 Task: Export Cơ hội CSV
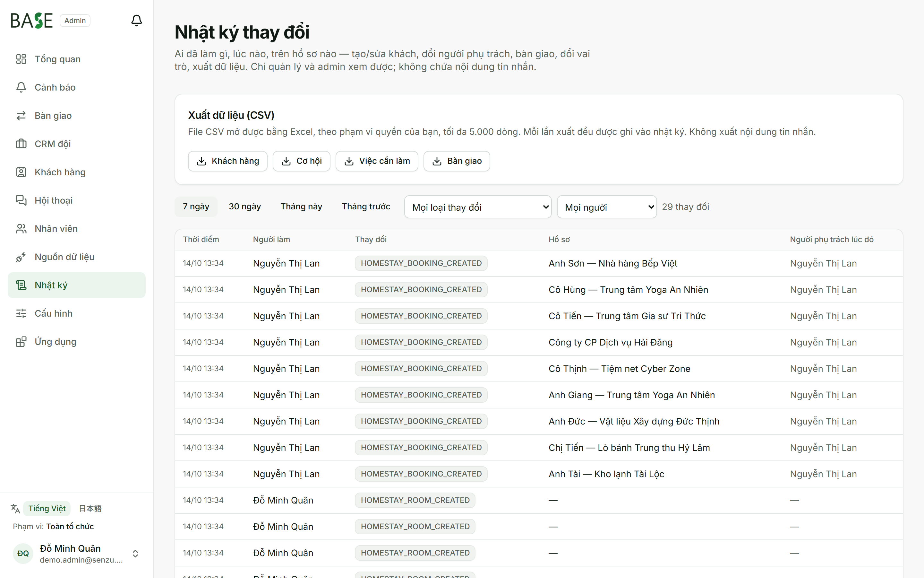click(301, 161)
